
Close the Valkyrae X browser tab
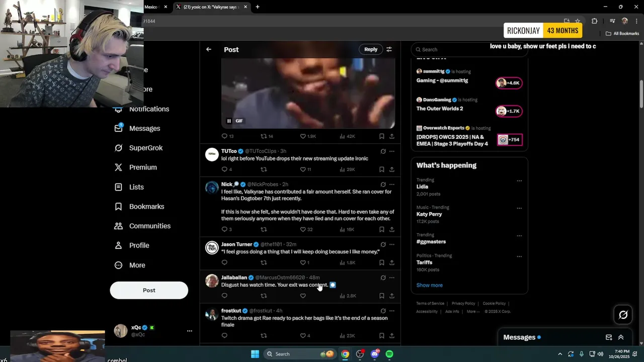click(x=246, y=7)
